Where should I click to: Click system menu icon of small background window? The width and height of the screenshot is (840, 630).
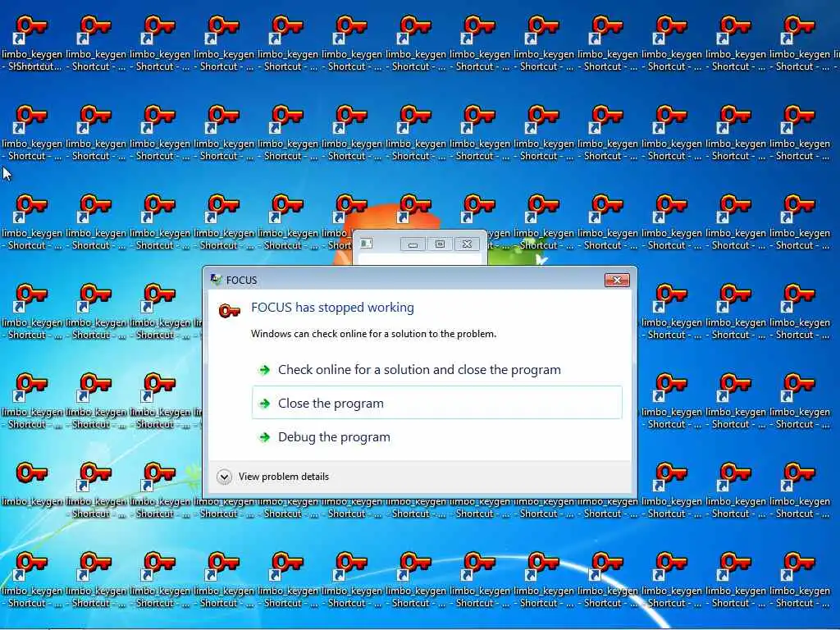coord(367,244)
